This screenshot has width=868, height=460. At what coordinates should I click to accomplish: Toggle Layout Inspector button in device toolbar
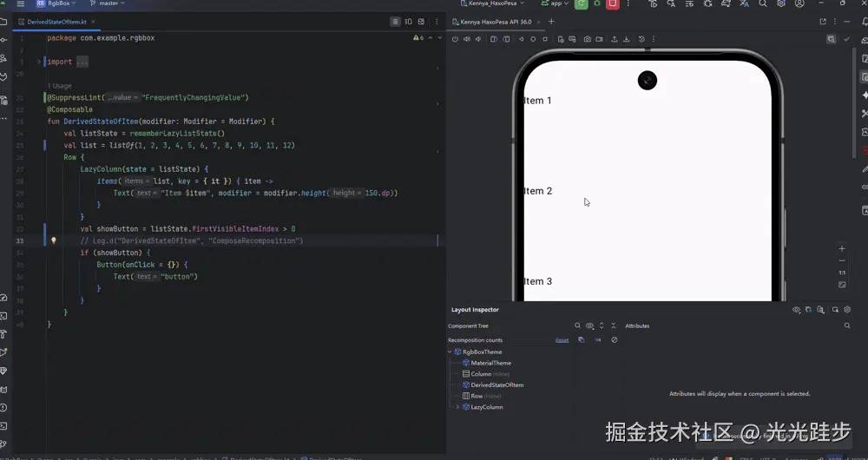831,39
